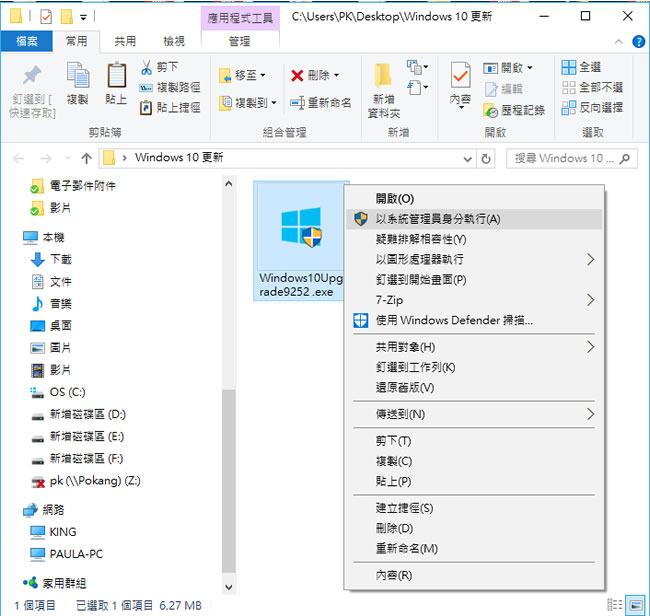This screenshot has height=616, width=650.
Task: Click the Properties checkmark icon
Action: [461, 76]
